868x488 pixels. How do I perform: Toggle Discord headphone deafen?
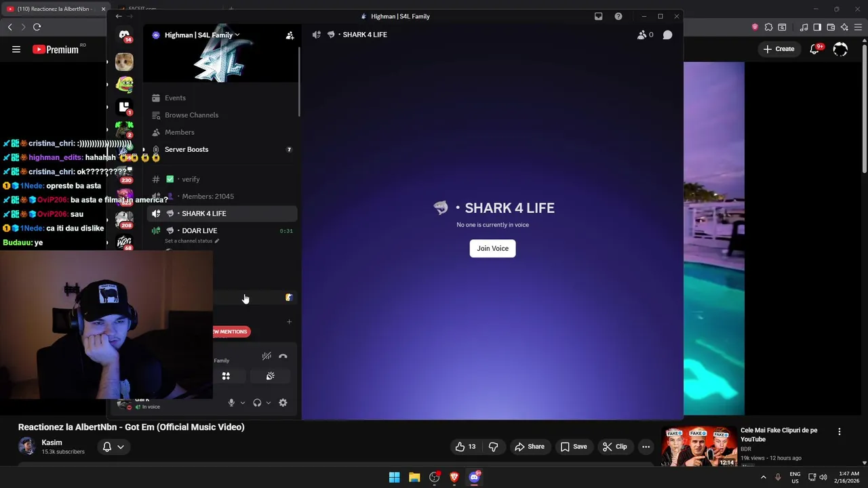click(257, 403)
